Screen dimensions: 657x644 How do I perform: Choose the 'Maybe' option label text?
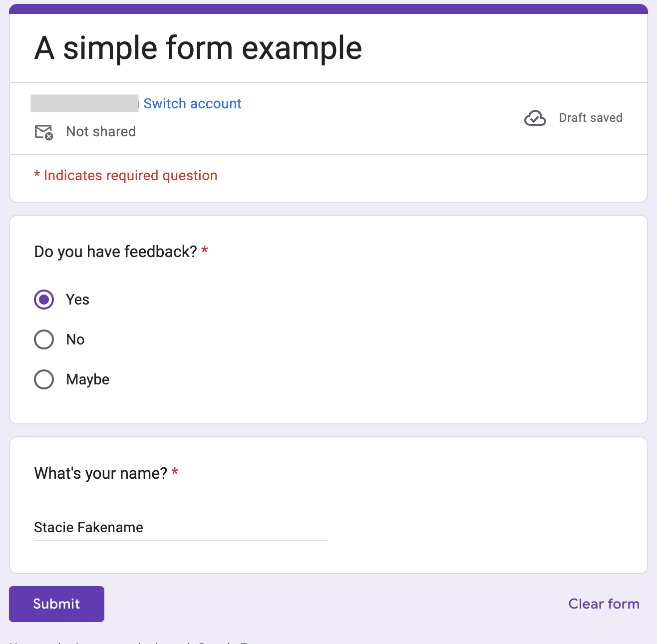coord(88,379)
